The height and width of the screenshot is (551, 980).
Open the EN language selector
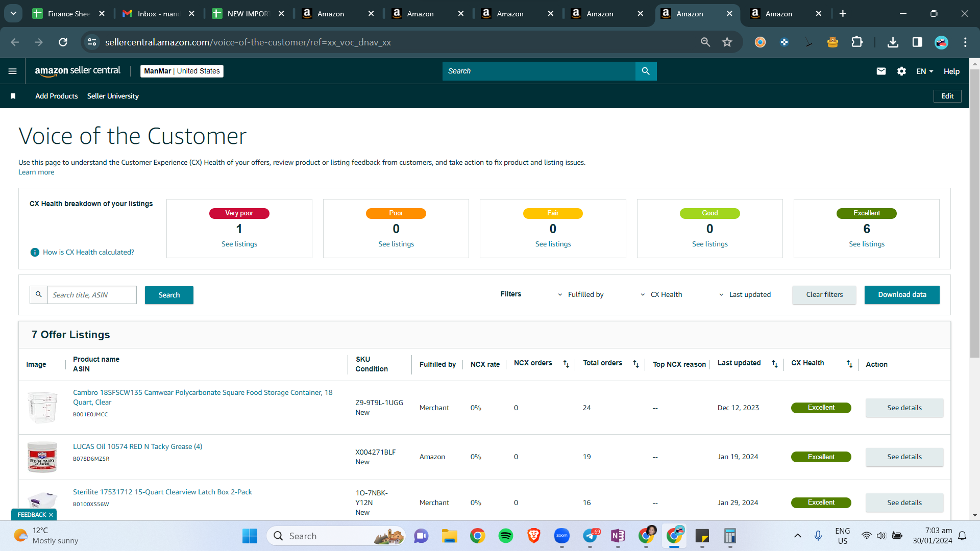(x=924, y=71)
